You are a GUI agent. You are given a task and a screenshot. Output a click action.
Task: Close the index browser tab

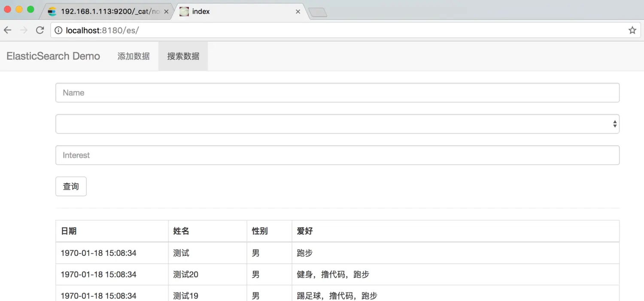pos(298,12)
